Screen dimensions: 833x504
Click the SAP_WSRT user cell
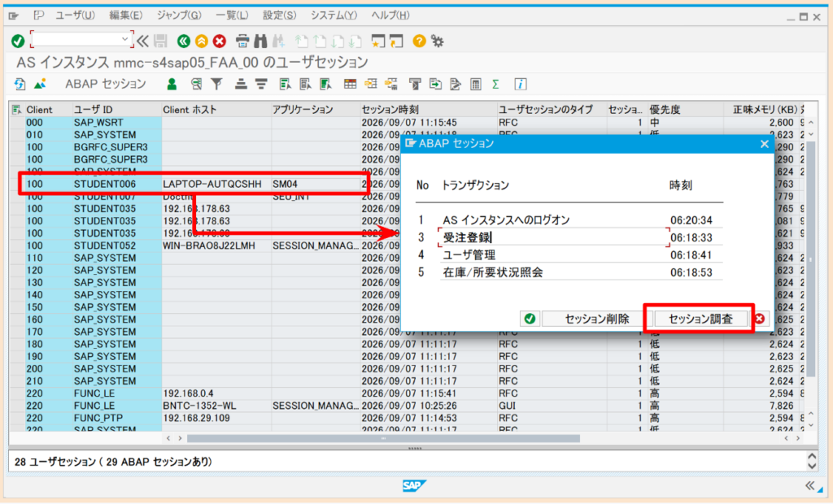(x=116, y=122)
